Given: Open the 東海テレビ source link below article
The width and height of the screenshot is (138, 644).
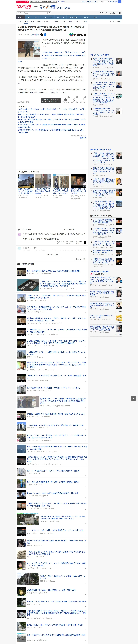Looking at the screenshot, I should coord(83,138).
